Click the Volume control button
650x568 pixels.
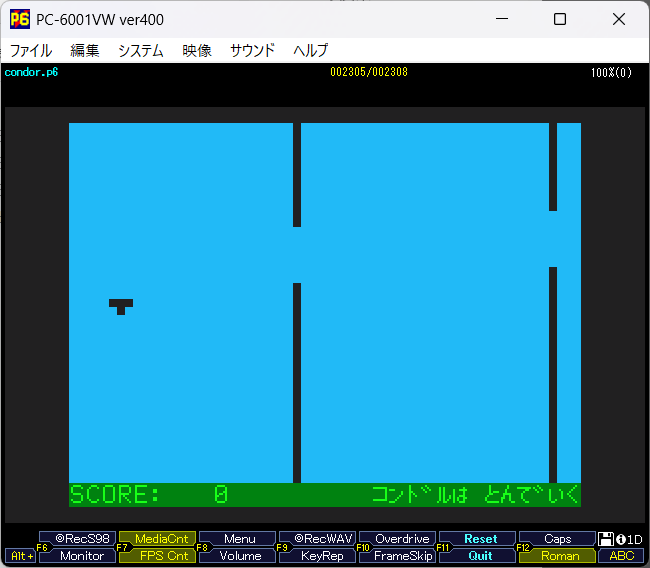(239, 556)
